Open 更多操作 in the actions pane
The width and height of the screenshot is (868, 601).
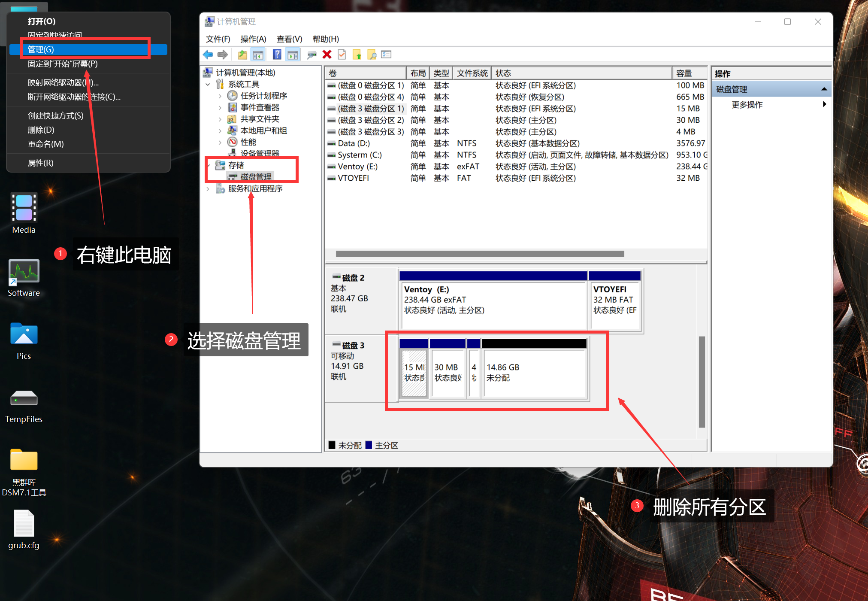coord(747,105)
